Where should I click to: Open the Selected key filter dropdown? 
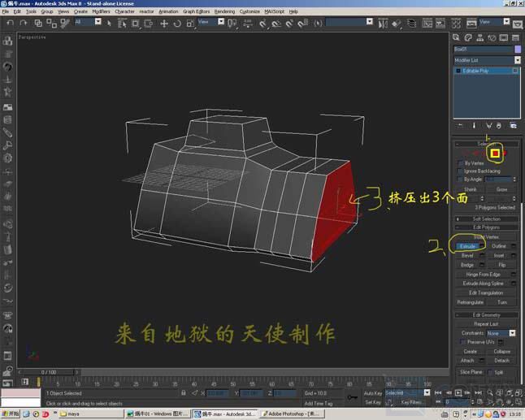pos(407,392)
